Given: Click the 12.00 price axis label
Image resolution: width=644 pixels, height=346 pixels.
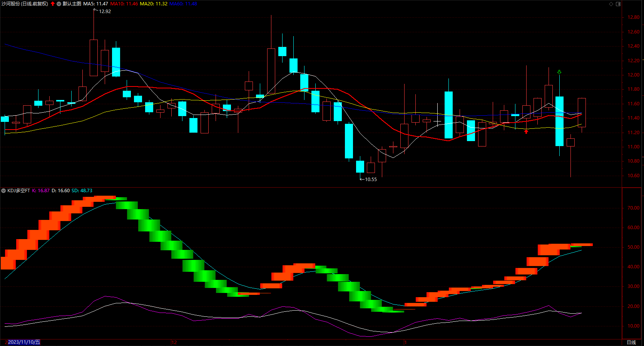Looking at the screenshot, I should [x=634, y=75].
